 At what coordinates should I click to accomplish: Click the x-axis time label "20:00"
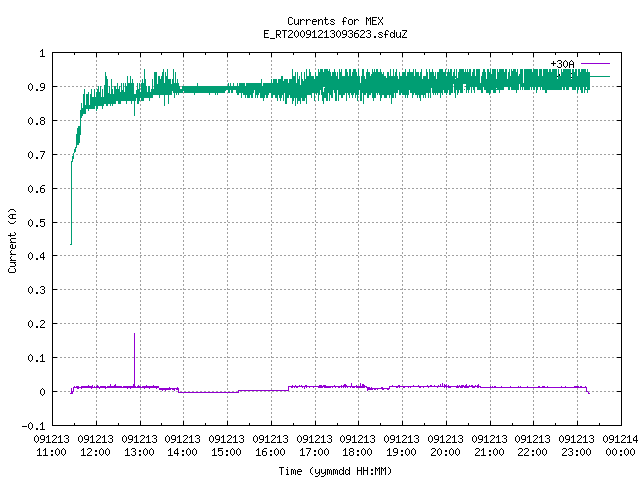446,452
